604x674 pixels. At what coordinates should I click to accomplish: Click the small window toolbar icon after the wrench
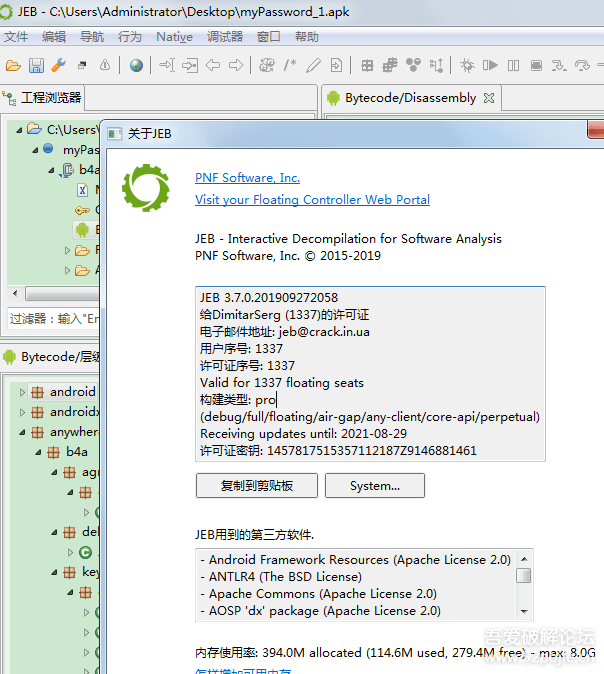coord(82,65)
